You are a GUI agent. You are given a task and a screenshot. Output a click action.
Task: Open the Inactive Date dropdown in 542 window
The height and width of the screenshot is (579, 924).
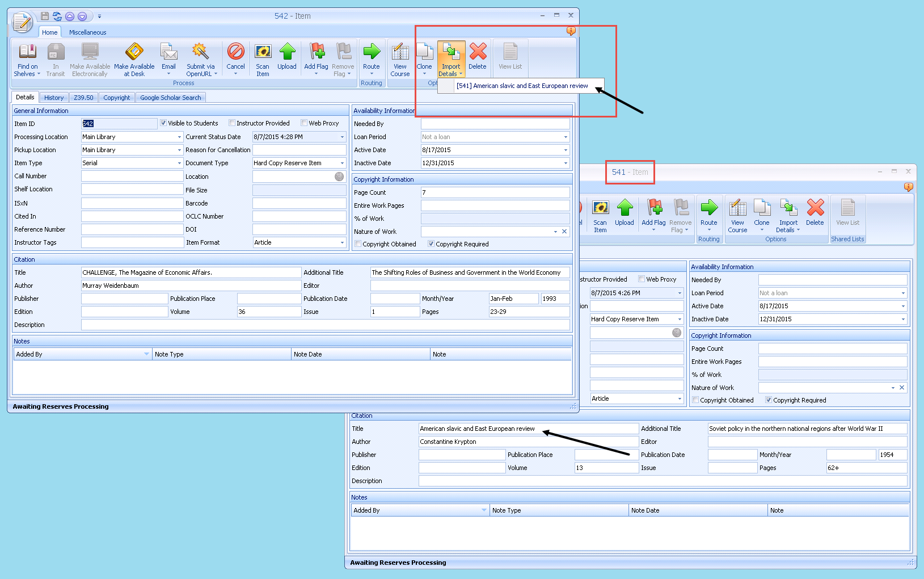tap(566, 163)
